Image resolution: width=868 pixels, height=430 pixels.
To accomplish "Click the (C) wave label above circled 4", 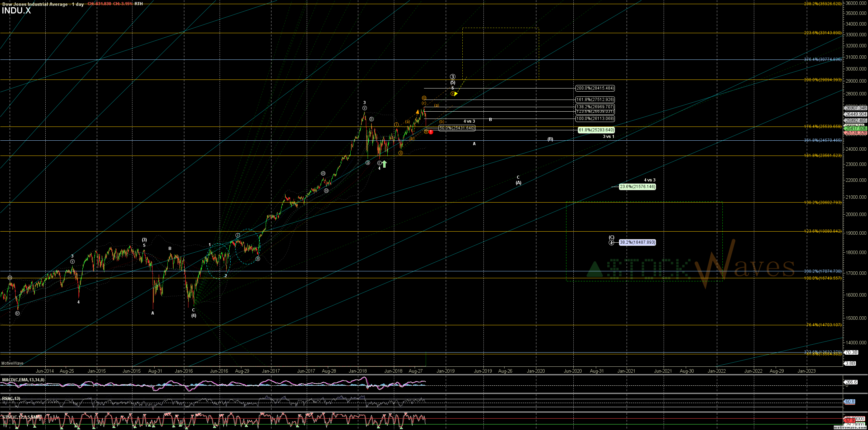I will click(x=611, y=237).
